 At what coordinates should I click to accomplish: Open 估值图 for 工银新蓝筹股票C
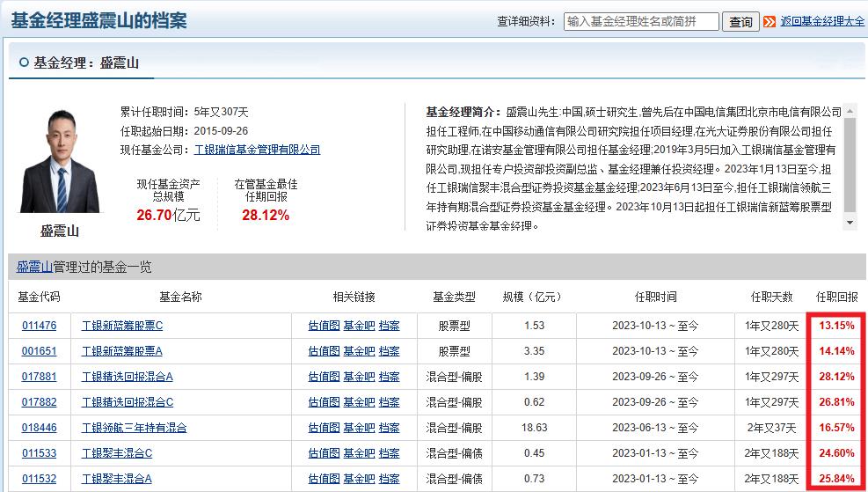click(x=324, y=326)
